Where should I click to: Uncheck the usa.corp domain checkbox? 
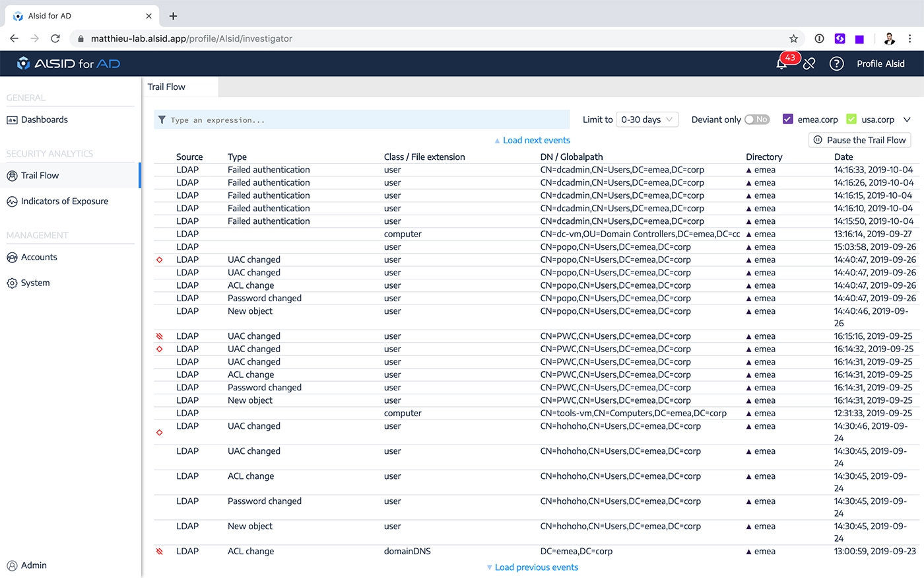(x=851, y=120)
